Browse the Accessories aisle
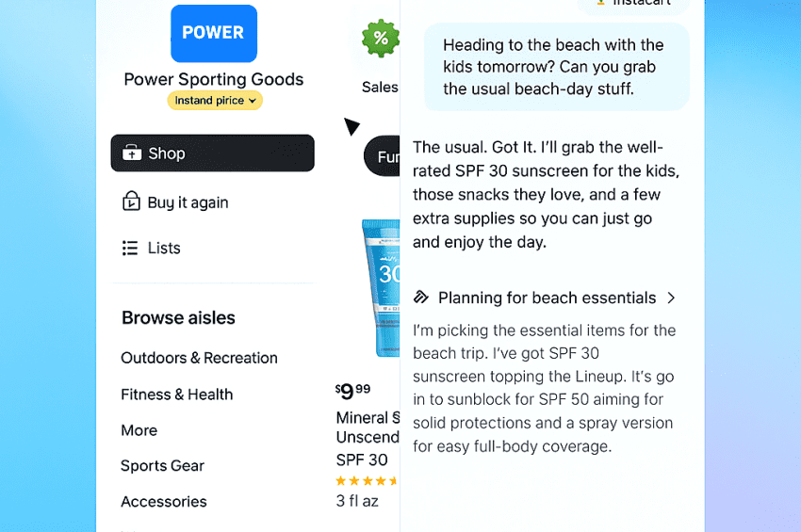Screen dimensions: 801x532 164,501
